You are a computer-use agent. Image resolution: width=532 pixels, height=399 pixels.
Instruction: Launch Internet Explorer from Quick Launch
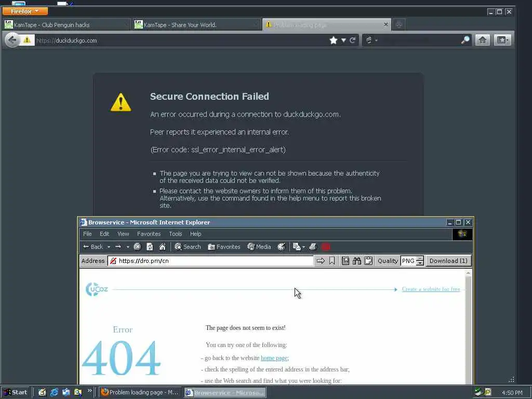pos(54,392)
